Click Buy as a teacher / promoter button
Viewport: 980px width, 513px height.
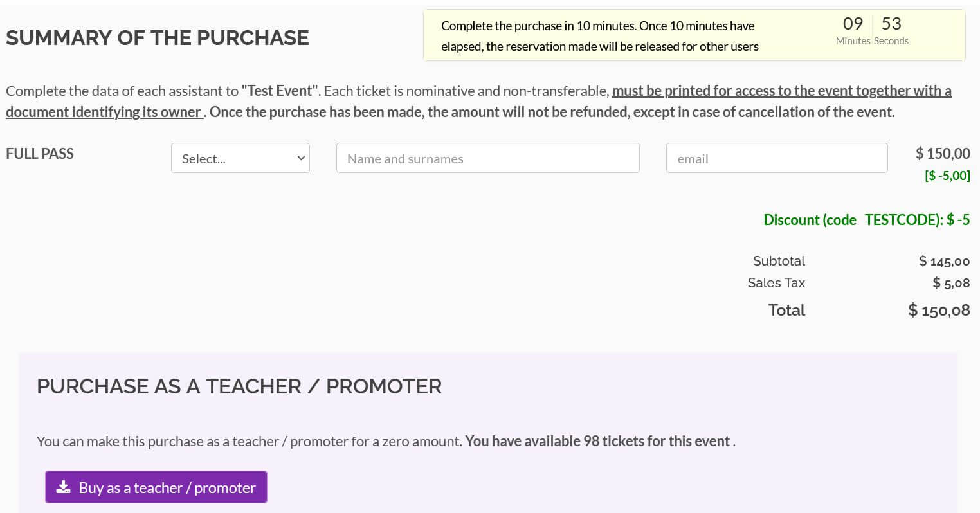point(156,487)
